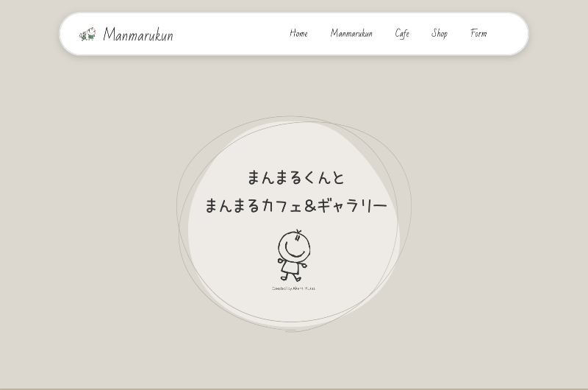
Task: Click the tiny credit text below the character
Action: (x=293, y=288)
